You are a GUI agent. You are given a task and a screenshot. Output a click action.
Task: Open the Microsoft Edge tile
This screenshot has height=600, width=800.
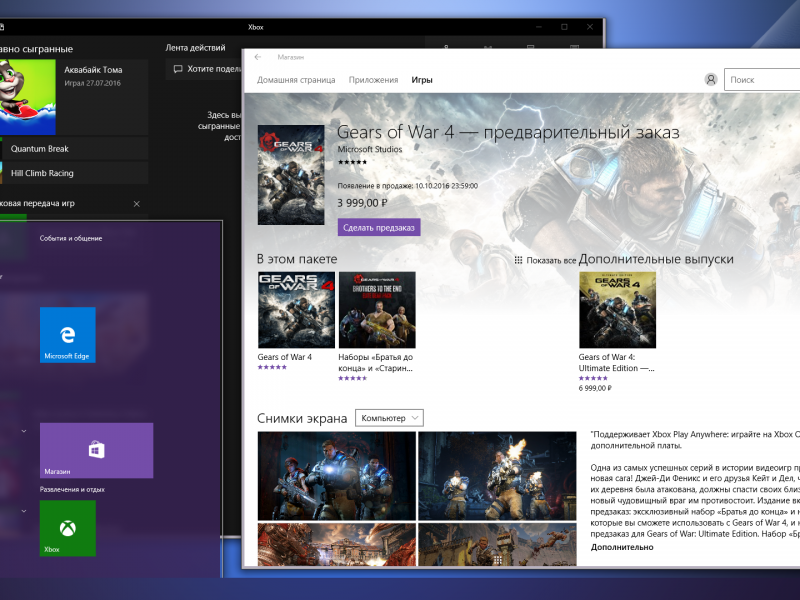coord(68,335)
